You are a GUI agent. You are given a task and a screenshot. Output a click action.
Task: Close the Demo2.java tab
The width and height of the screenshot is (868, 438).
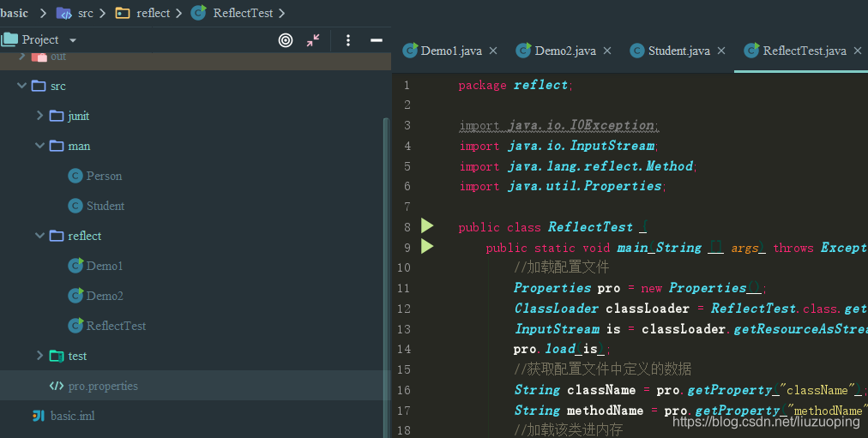pos(607,51)
